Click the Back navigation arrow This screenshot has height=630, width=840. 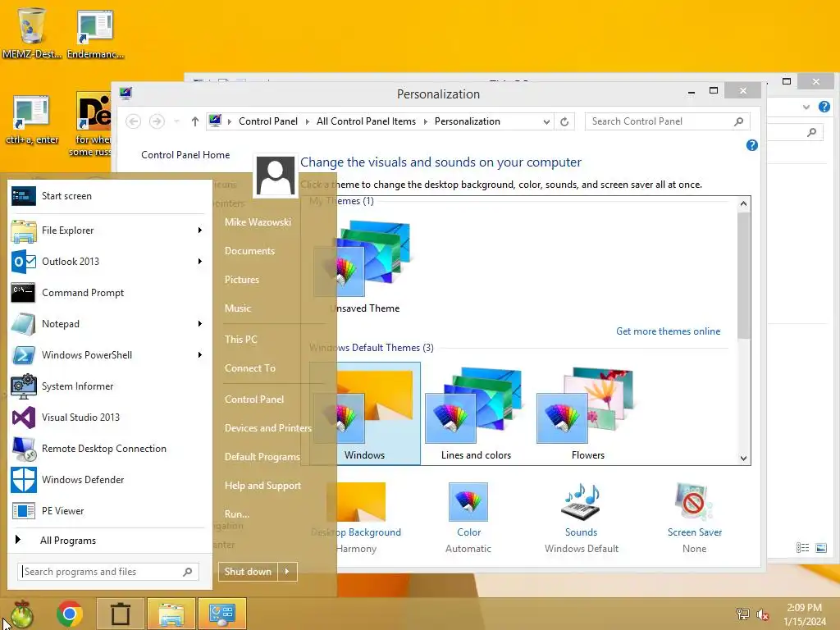[x=134, y=121]
